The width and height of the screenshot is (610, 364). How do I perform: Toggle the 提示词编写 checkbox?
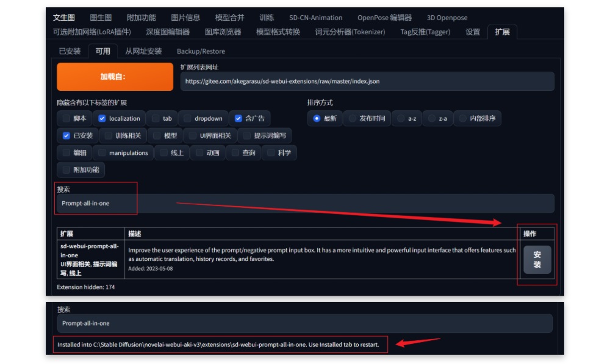[x=246, y=135]
